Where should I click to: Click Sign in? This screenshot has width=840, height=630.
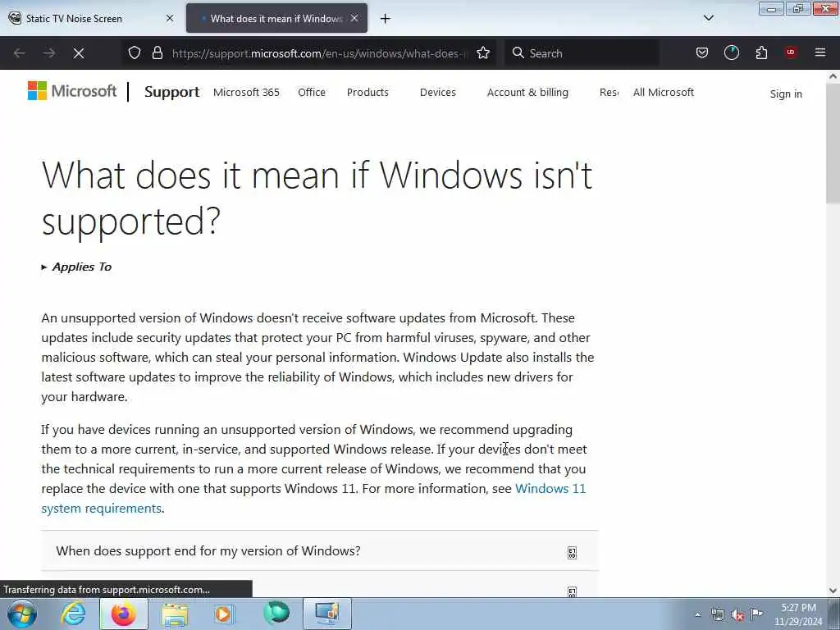786,94
